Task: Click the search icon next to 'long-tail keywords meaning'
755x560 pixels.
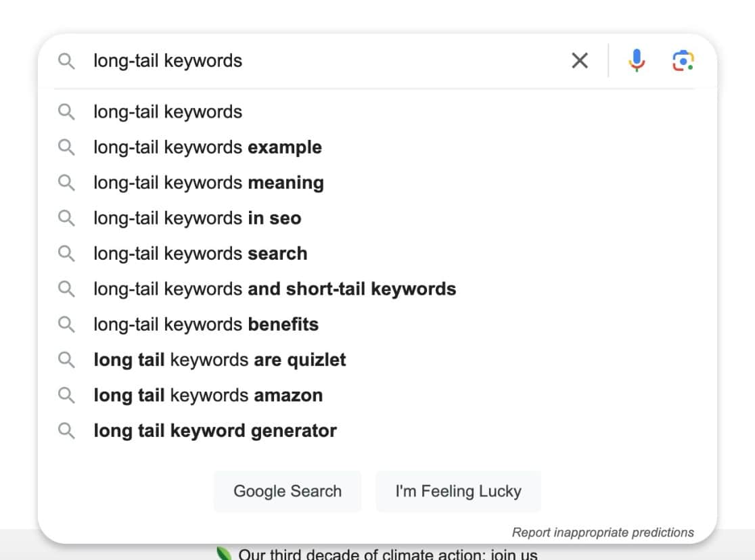Action: coord(66,182)
